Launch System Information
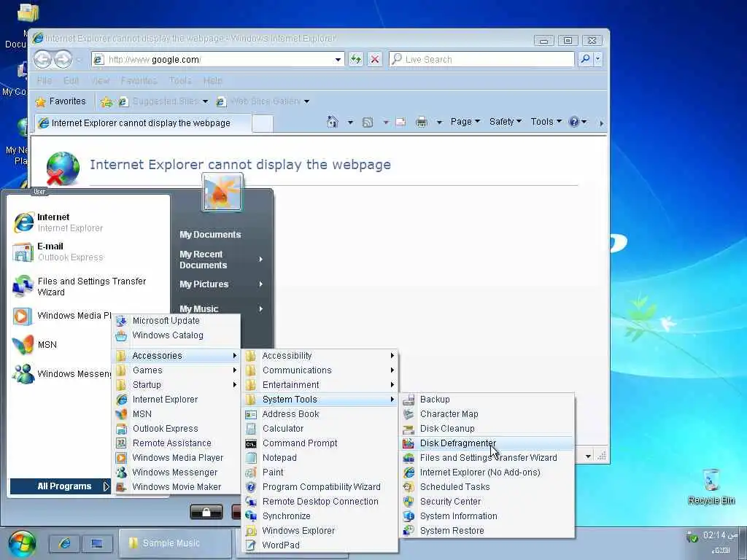This screenshot has width=747, height=560. click(487, 516)
